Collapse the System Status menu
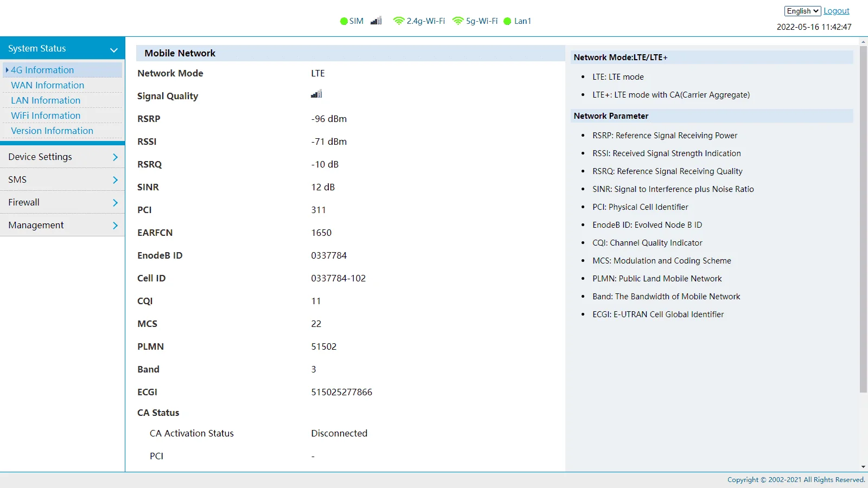 (x=62, y=48)
